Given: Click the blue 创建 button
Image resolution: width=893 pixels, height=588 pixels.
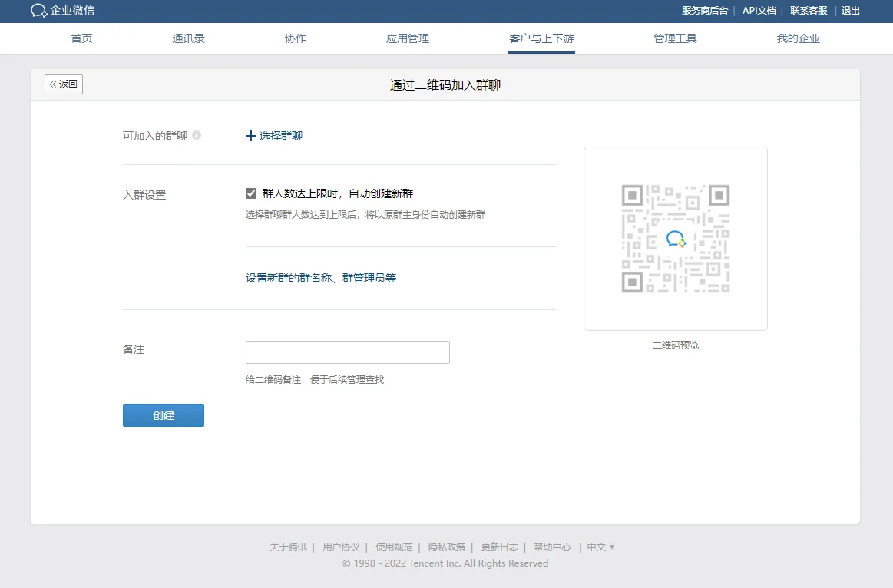Looking at the screenshot, I should pyautogui.click(x=164, y=415).
